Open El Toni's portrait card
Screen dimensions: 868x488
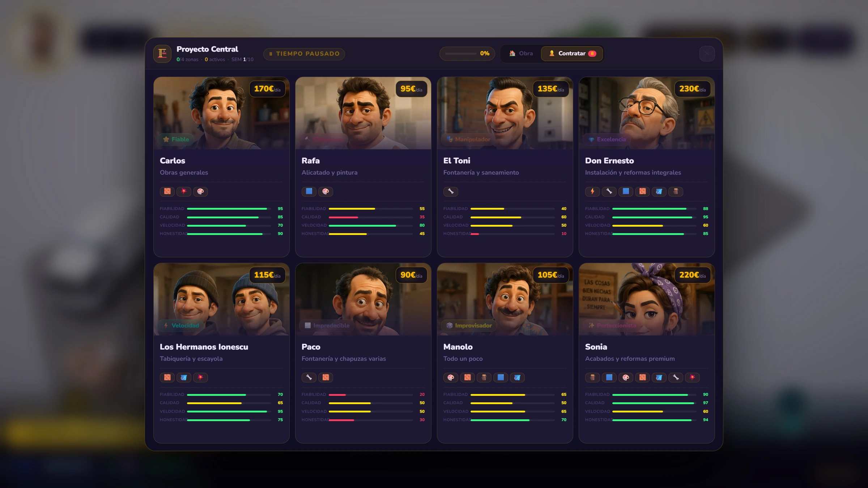click(505, 113)
